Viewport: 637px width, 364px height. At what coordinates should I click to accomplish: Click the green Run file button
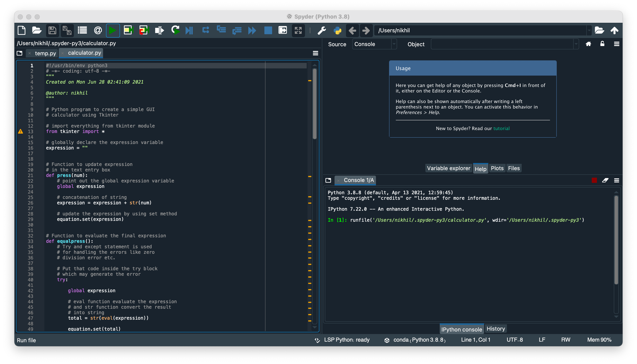(113, 30)
